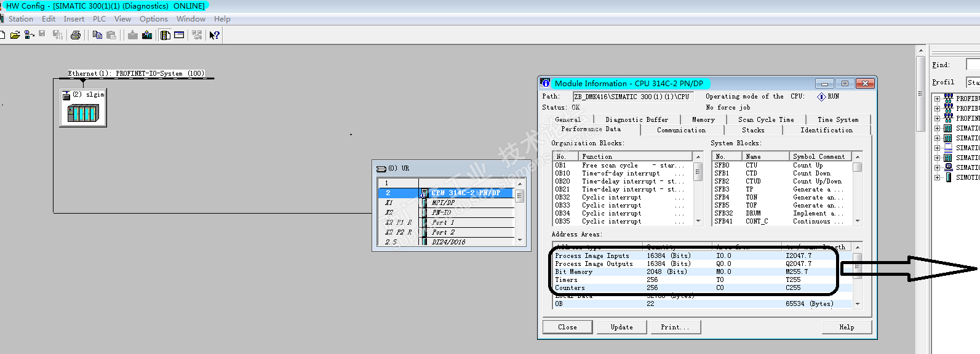Select the DI24/DO16 rack row

[x=446, y=242]
